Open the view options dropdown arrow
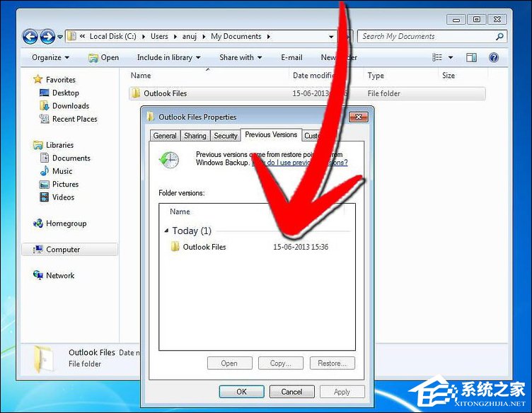 (451, 58)
